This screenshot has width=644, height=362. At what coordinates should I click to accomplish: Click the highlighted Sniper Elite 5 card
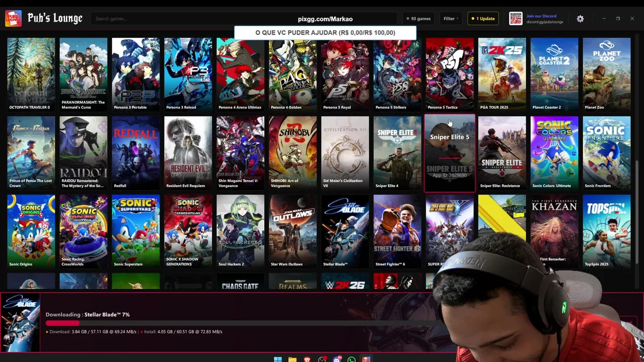point(450,153)
